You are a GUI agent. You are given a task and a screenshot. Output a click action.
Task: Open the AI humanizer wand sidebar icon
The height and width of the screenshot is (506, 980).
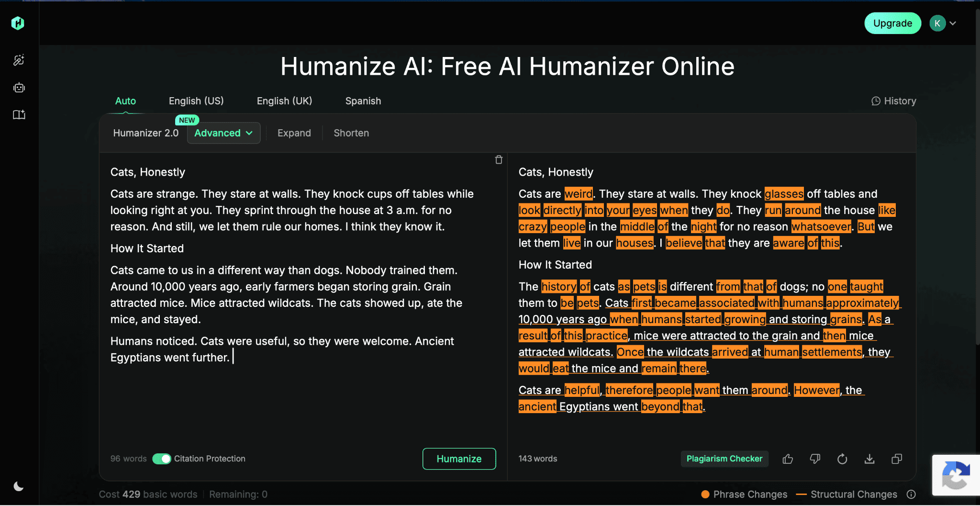[x=19, y=60]
